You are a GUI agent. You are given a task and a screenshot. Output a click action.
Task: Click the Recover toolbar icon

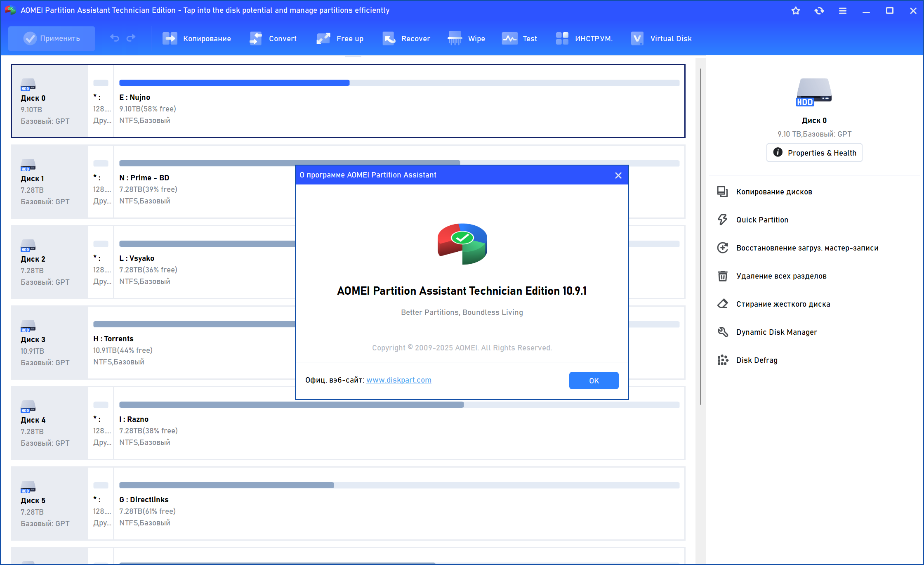tap(389, 38)
